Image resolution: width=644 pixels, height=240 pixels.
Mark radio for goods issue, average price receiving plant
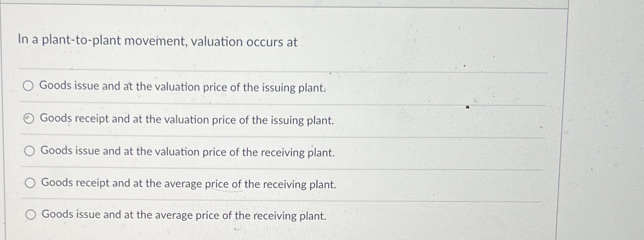click(31, 215)
